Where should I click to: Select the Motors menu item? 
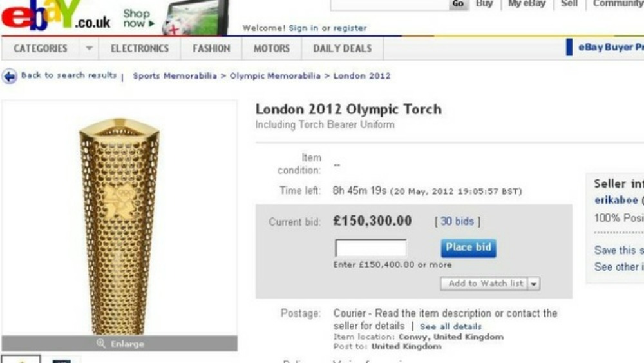272,48
